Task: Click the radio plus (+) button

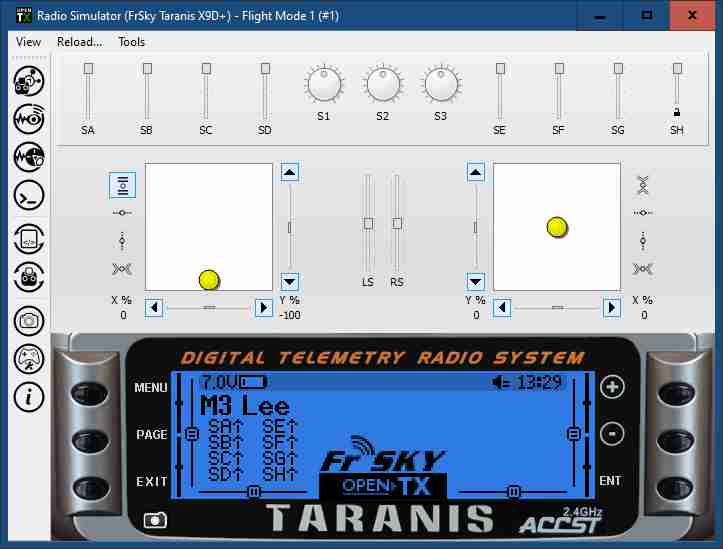Action: (x=612, y=387)
